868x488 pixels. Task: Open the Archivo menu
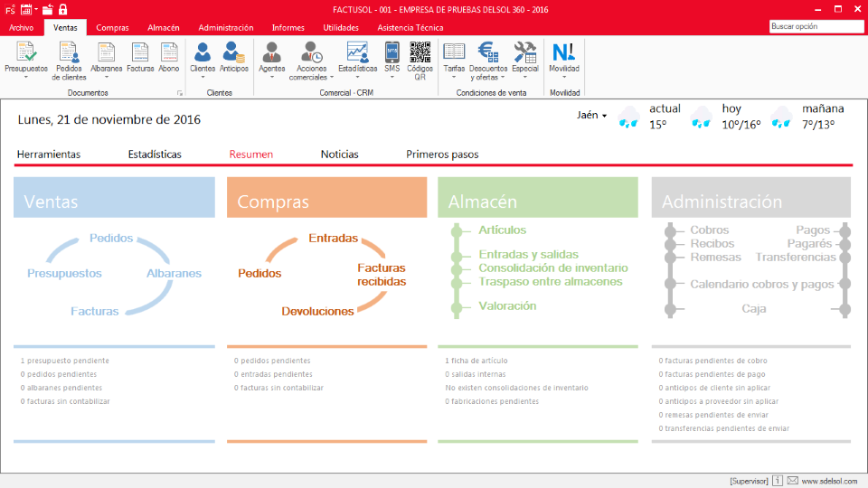(x=21, y=28)
